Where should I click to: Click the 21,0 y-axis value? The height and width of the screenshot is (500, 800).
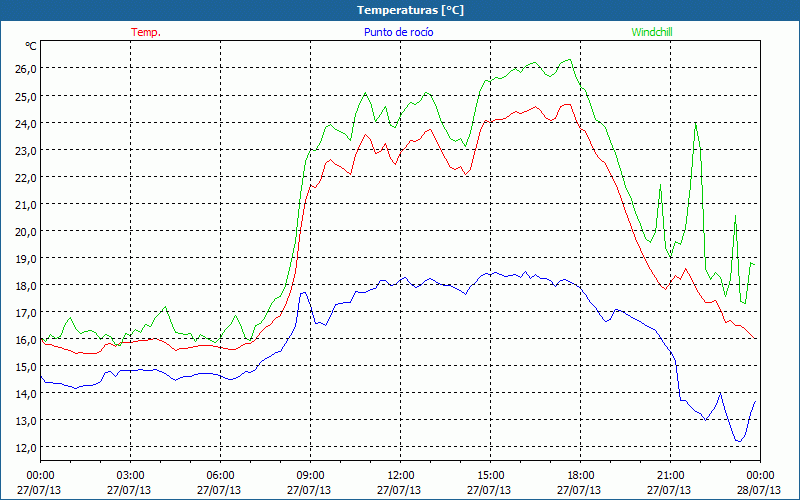(x=26, y=204)
